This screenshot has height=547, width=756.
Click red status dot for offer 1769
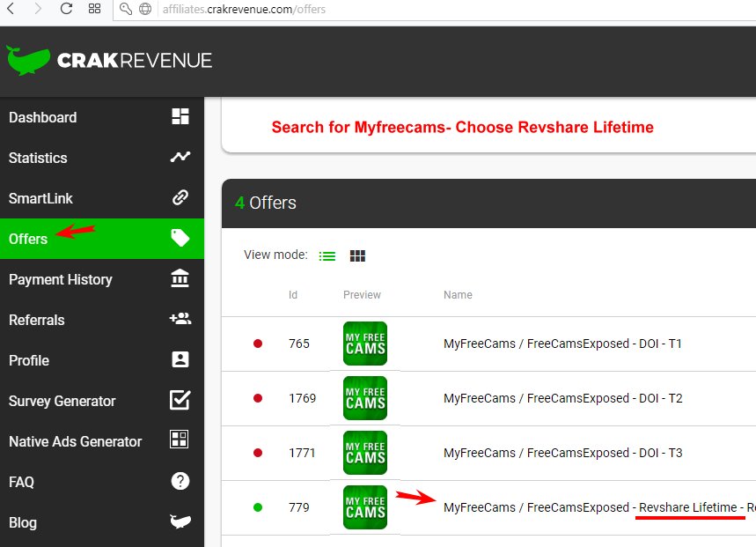pos(258,398)
